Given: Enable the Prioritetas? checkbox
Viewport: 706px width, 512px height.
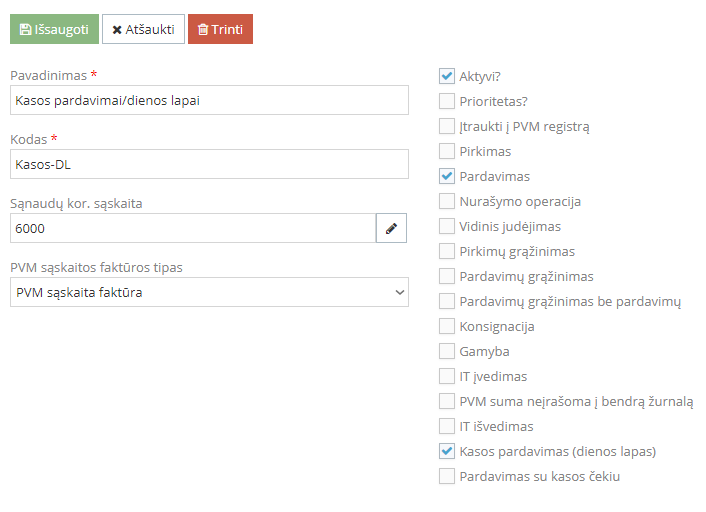Looking at the screenshot, I should (447, 101).
